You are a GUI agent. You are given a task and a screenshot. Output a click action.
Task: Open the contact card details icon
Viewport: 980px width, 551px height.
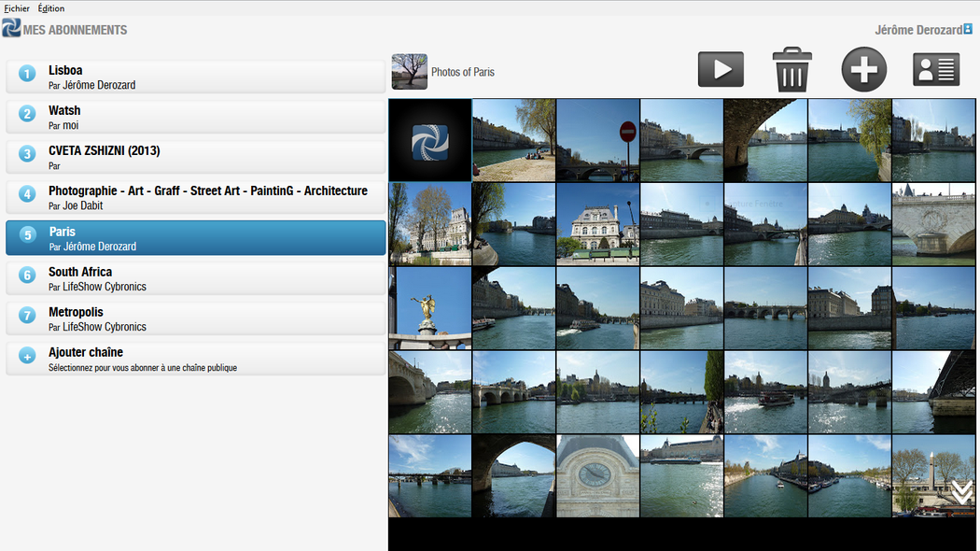tap(935, 70)
